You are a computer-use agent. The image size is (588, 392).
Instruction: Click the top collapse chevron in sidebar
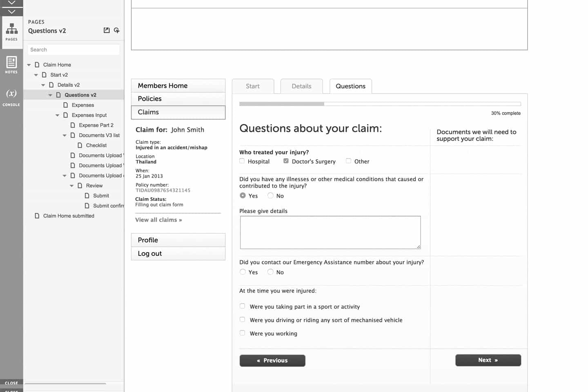[x=11, y=3]
